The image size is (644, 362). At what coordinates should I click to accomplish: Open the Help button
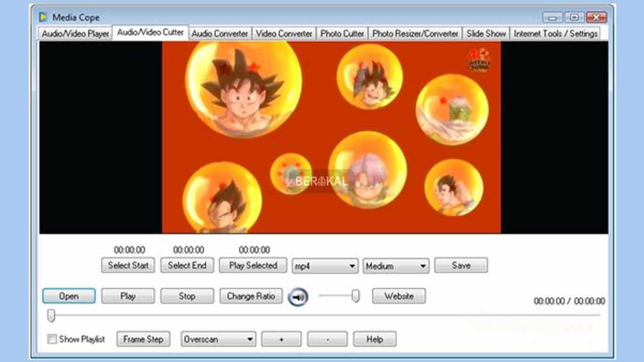(x=375, y=339)
